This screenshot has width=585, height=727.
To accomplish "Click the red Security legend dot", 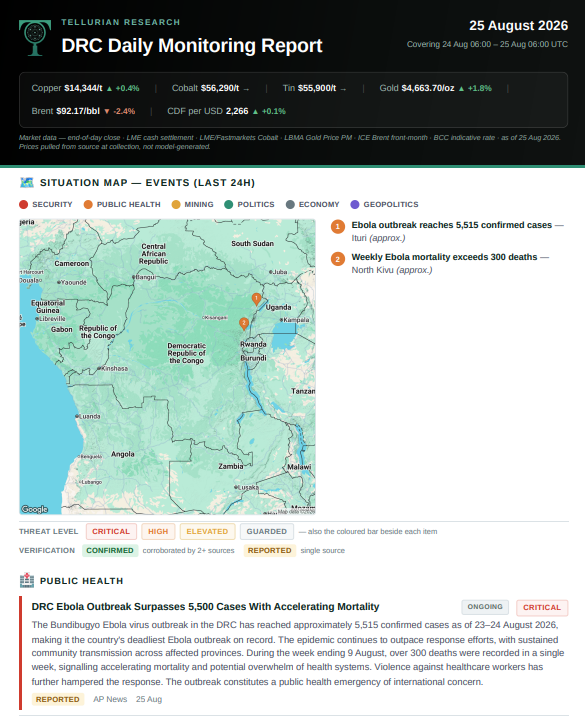I will pos(24,204).
